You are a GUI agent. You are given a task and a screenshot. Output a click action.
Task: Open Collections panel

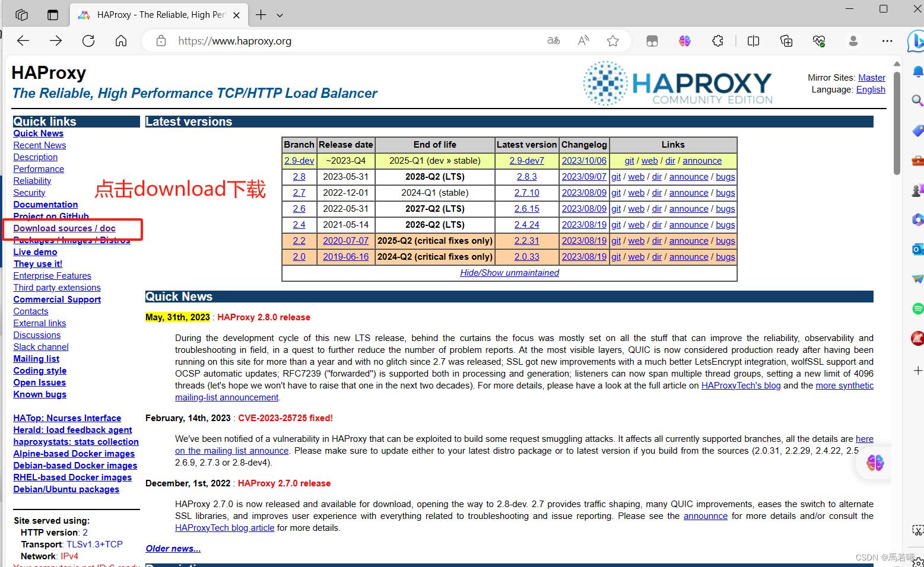(x=786, y=41)
